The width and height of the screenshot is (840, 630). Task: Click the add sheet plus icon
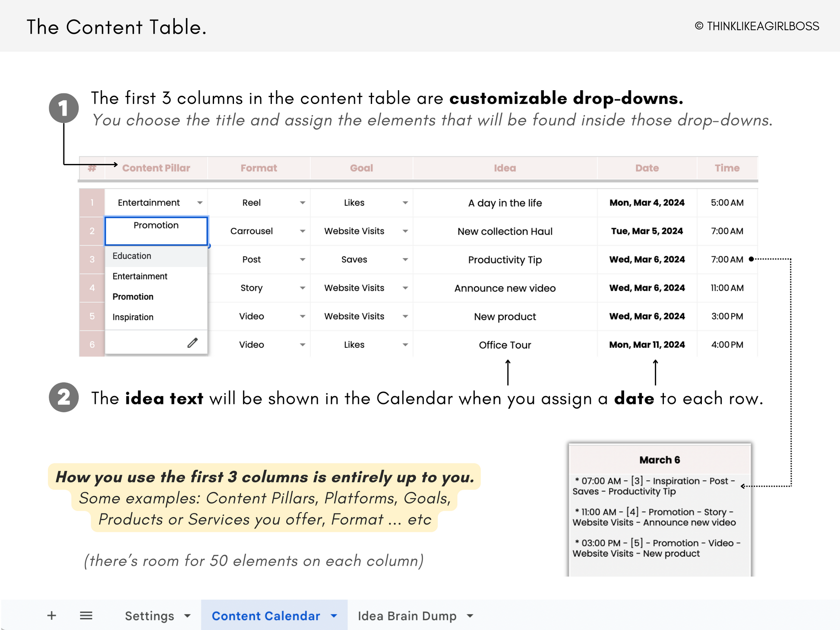pyautogui.click(x=52, y=615)
